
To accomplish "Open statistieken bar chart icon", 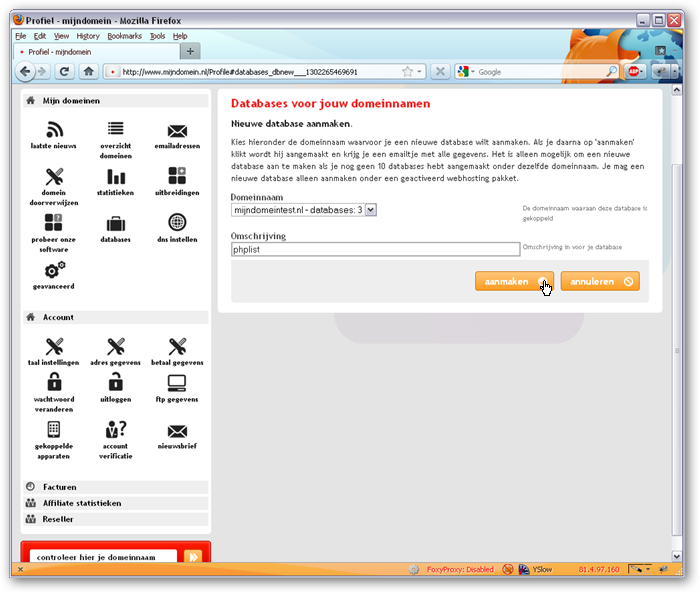I will [116, 177].
